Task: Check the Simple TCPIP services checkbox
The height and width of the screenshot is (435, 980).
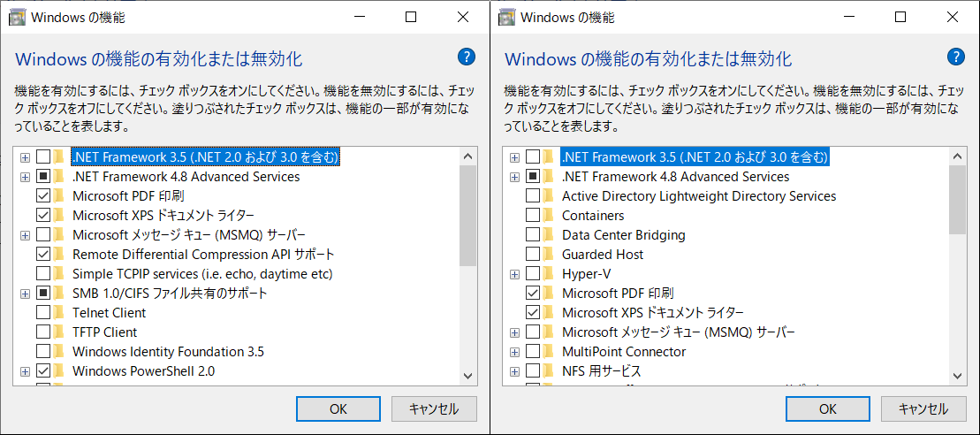Action: pos(43,274)
